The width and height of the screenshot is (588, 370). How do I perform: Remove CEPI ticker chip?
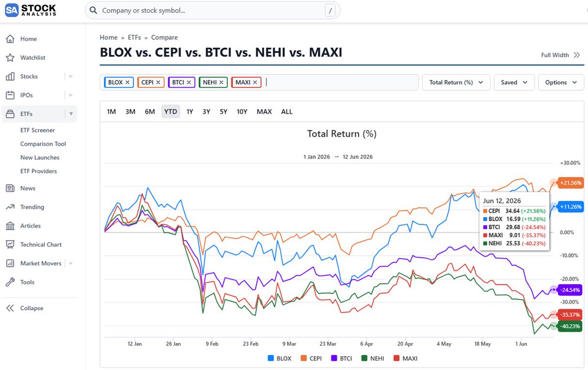(x=158, y=82)
